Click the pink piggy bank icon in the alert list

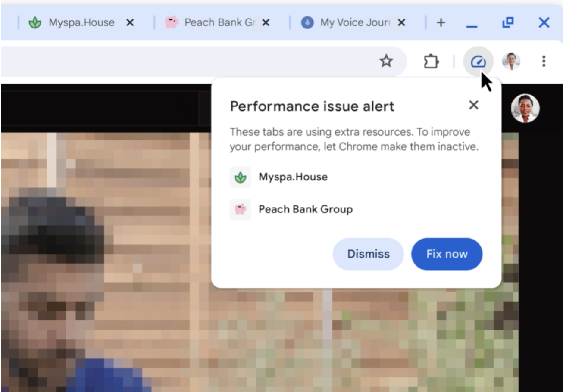(240, 209)
